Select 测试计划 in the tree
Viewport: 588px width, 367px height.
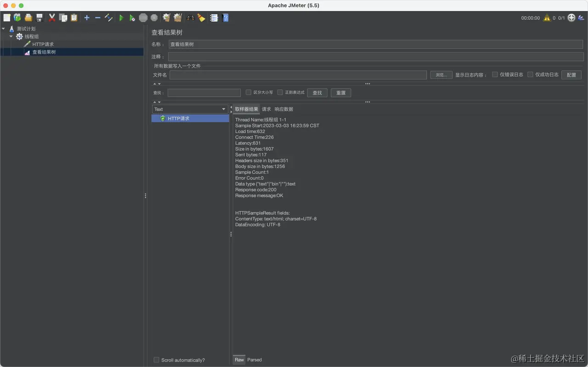(26, 28)
